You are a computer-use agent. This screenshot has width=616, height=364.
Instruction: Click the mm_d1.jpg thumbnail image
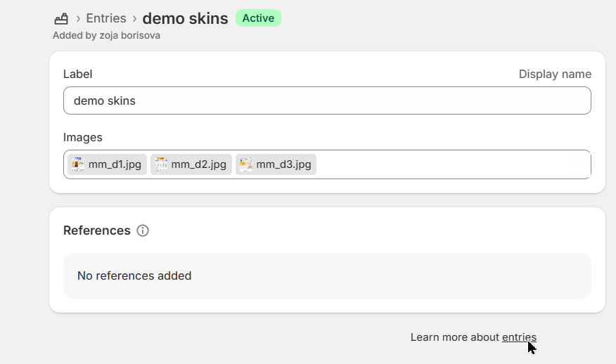[x=77, y=164]
